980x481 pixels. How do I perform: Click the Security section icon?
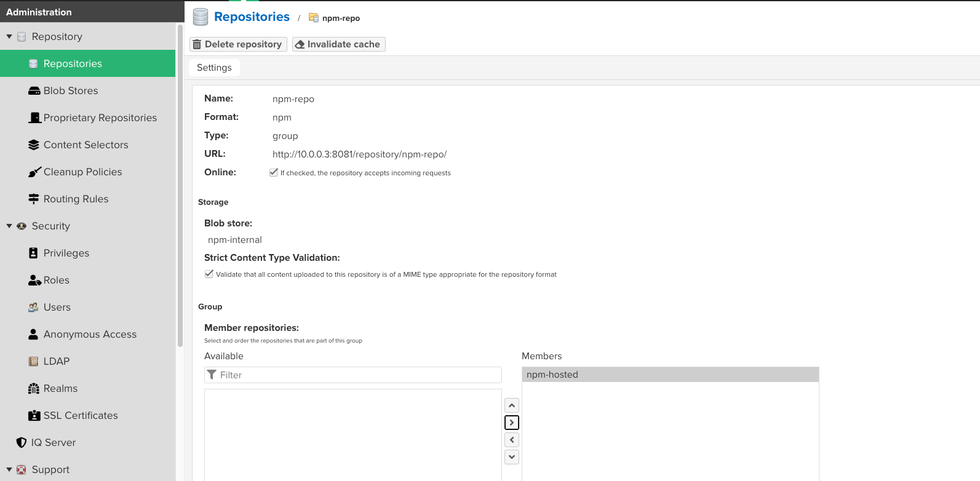click(x=22, y=226)
